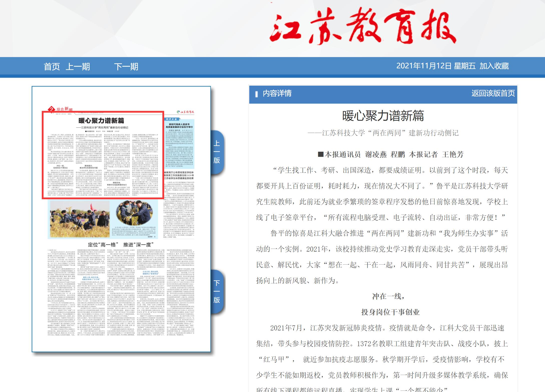Open the next issue via 下一期
545x392 pixels.
(x=126, y=67)
